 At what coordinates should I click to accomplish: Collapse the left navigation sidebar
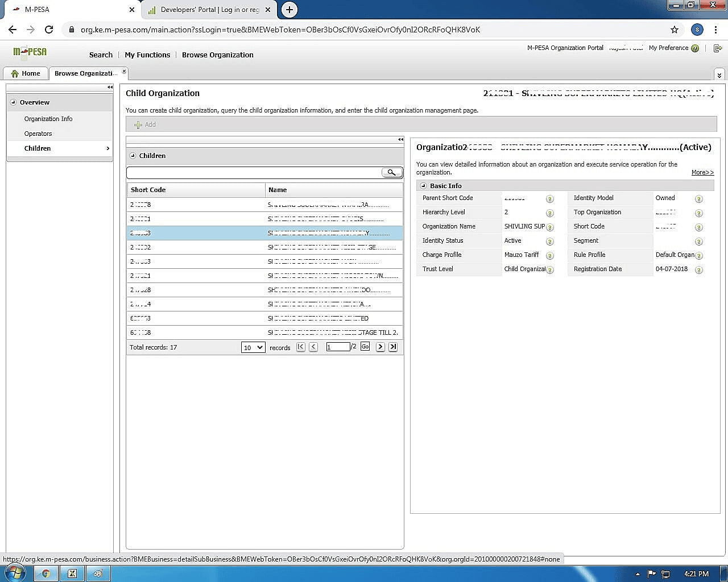coord(110,87)
